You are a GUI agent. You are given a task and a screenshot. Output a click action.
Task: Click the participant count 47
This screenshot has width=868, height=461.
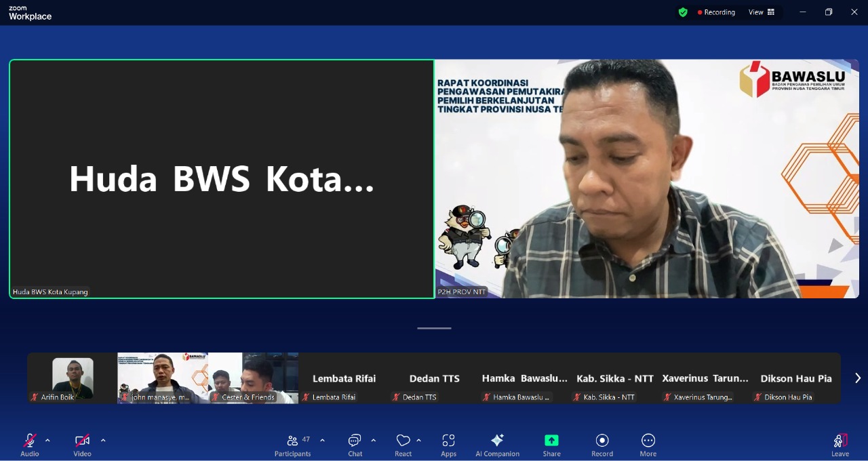[306, 439]
